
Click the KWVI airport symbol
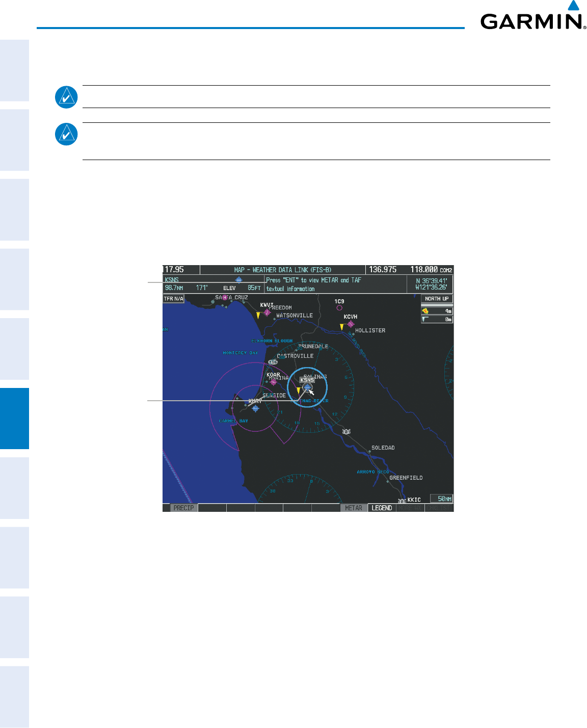coord(267,312)
